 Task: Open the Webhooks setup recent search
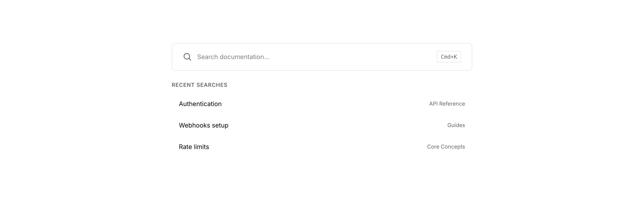(x=203, y=126)
